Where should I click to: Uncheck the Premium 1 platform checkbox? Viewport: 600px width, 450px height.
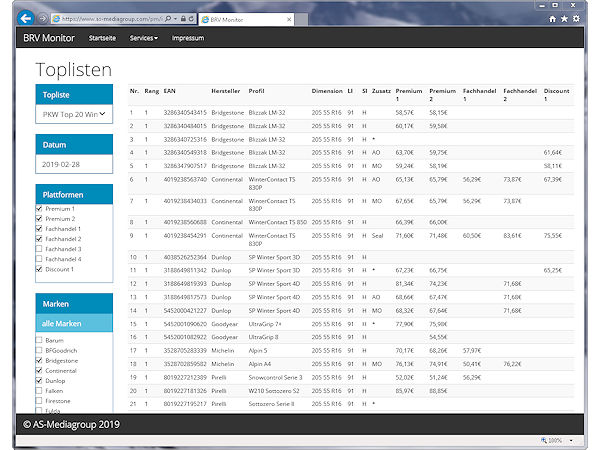[x=39, y=209]
